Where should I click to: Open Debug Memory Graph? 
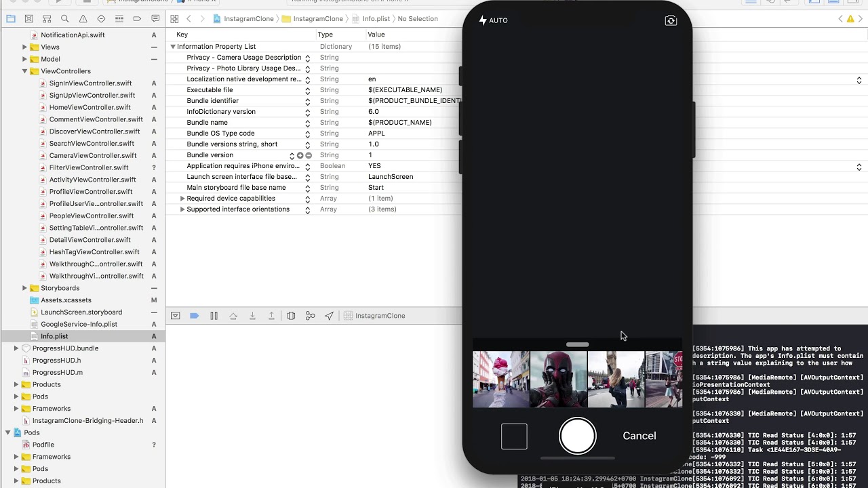(310, 316)
